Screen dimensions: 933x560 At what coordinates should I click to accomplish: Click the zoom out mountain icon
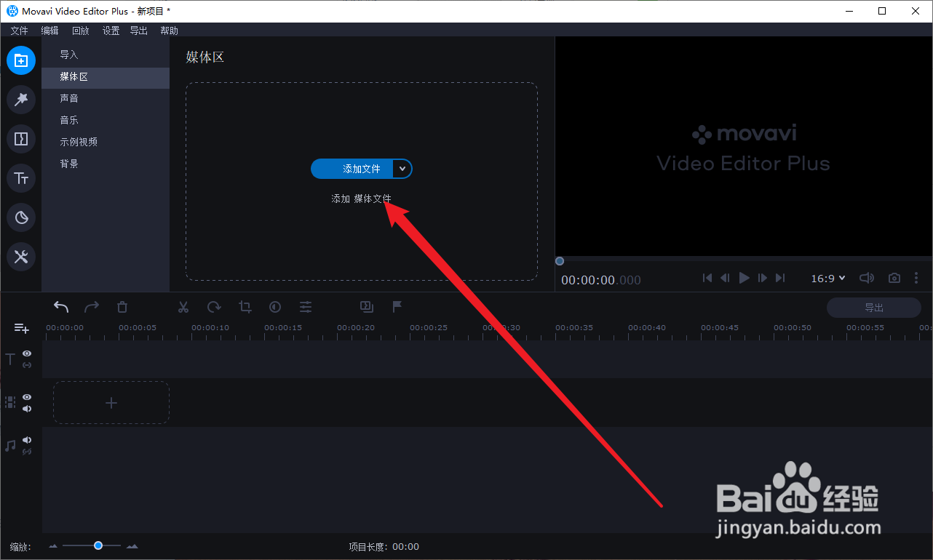coord(53,546)
